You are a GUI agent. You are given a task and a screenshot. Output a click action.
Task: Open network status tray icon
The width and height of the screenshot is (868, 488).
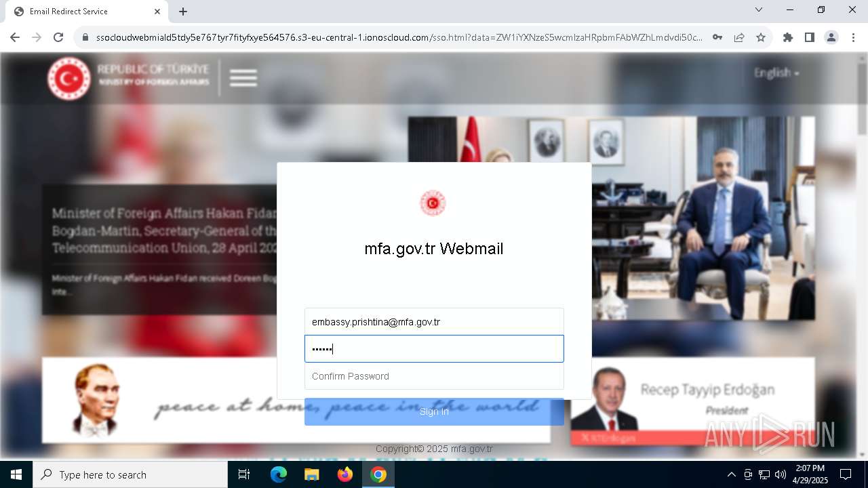[x=764, y=474]
